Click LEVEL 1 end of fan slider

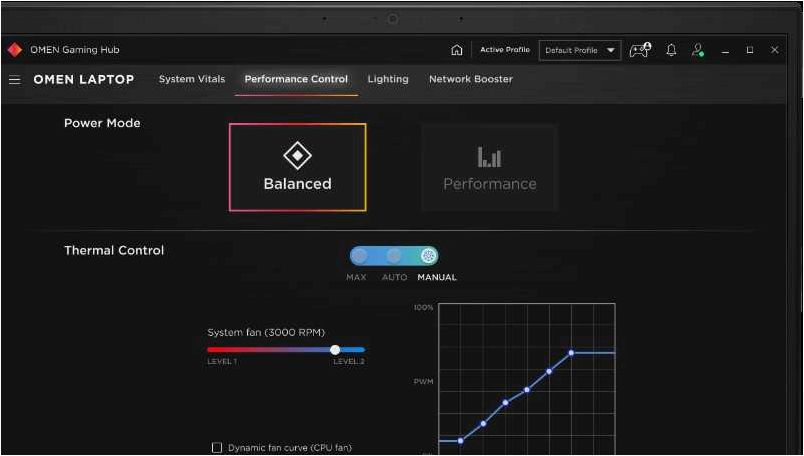(222, 362)
